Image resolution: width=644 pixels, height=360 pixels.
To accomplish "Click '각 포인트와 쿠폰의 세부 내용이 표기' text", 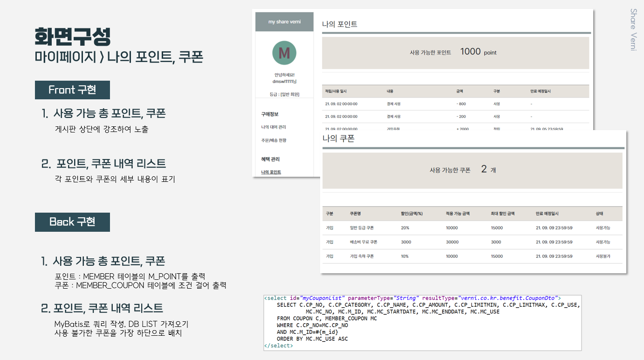I will pos(115,179).
